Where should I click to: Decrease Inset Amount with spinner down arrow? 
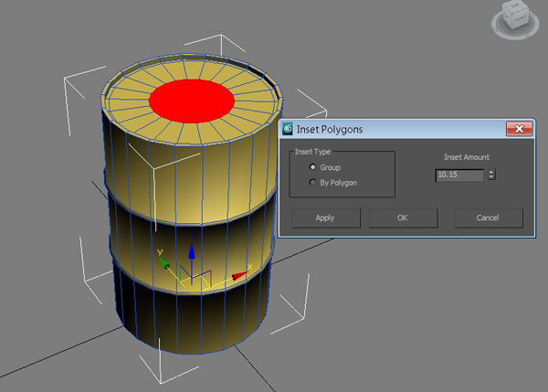click(491, 177)
